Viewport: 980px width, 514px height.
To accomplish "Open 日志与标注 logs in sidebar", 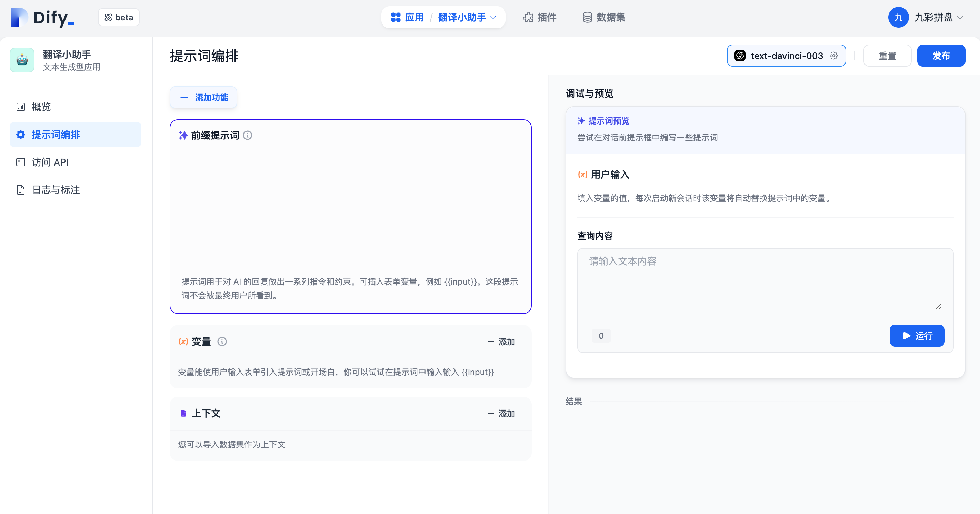I will (56, 190).
